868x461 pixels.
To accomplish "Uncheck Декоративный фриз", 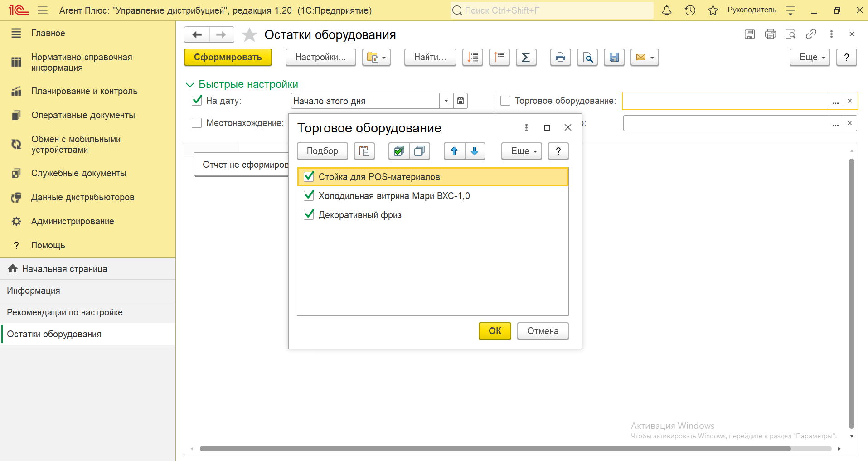I will click(309, 214).
